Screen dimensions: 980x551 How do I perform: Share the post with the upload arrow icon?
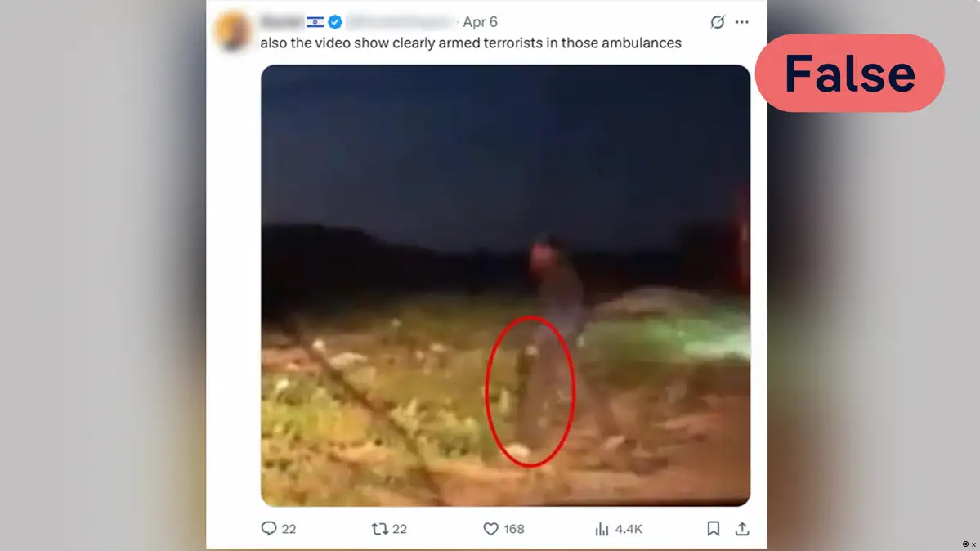[742, 529]
